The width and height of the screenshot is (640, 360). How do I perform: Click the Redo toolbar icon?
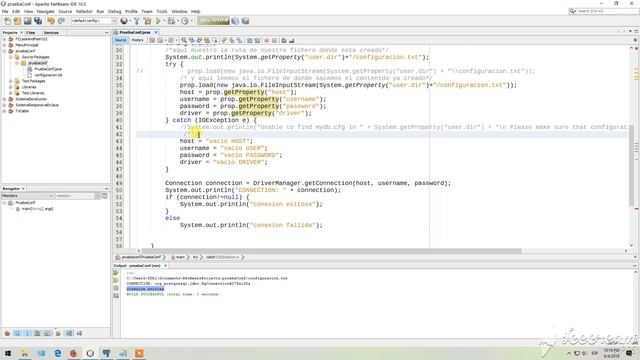pos(61,21)
